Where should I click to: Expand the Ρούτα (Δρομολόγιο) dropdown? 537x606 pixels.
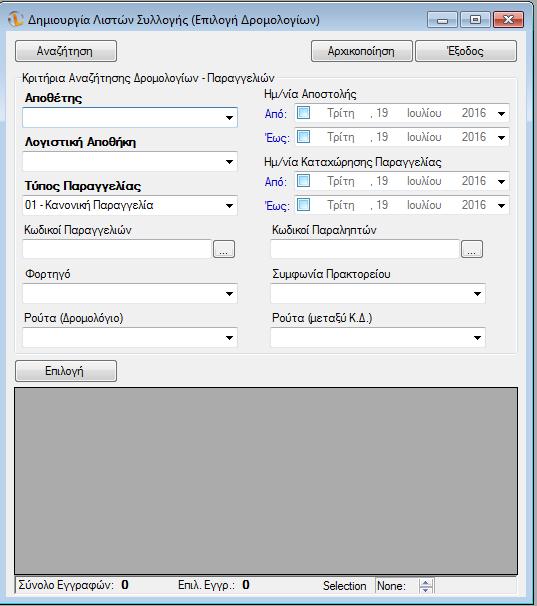click(130, 337)
